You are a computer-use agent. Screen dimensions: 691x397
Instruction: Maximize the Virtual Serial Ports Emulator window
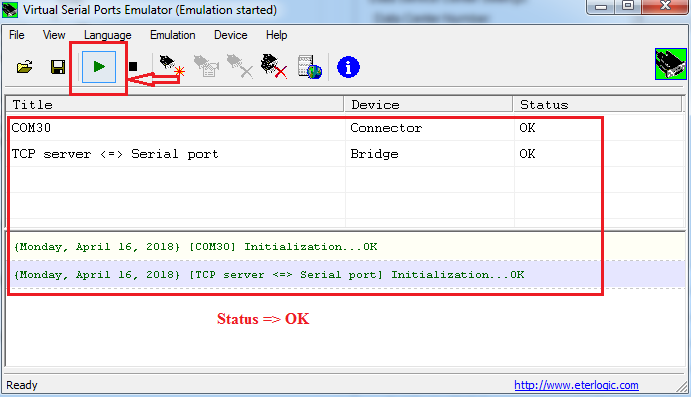point(628,6)
